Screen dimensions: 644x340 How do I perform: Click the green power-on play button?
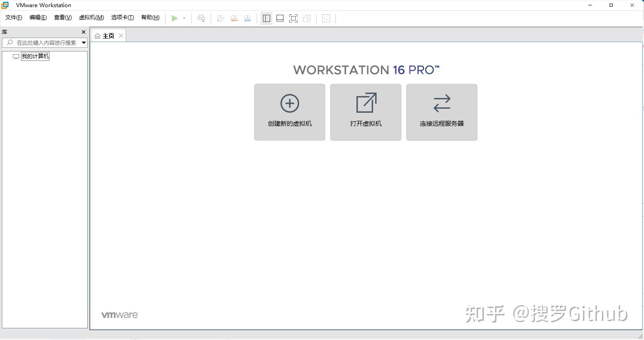click(x=174, y=18)
